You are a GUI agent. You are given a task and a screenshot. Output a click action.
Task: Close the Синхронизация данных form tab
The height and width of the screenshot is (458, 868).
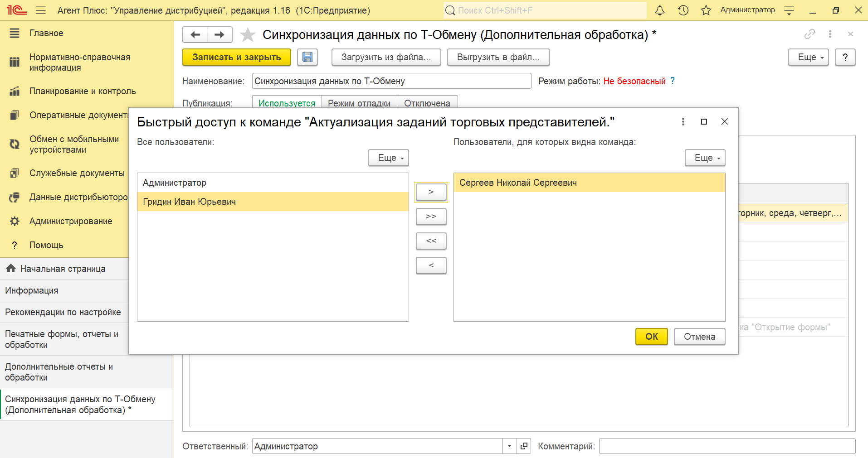click(x=850, y=34)
